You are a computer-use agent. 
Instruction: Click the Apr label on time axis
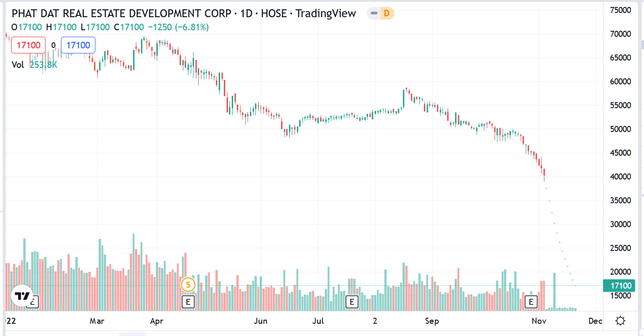pos(157,321)
